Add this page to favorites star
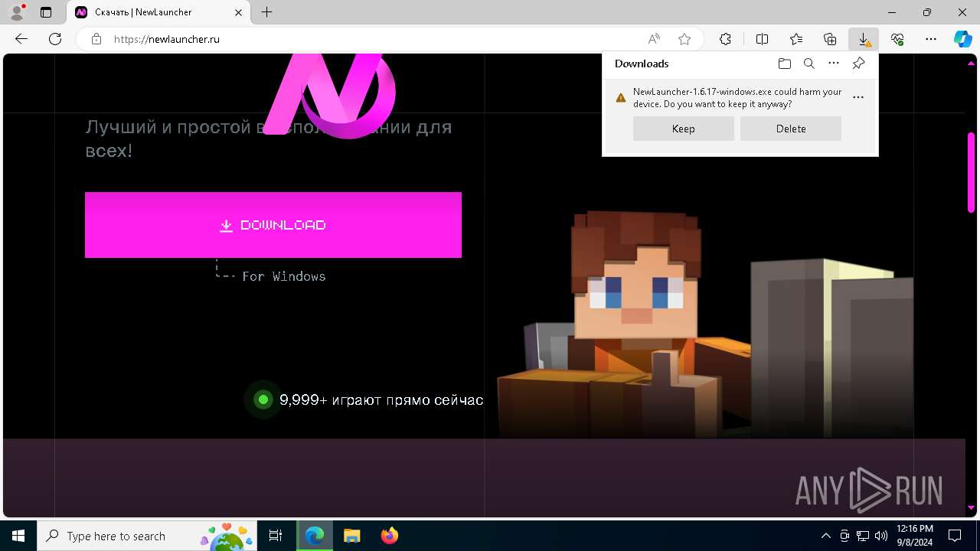 (x=684, y=39)
